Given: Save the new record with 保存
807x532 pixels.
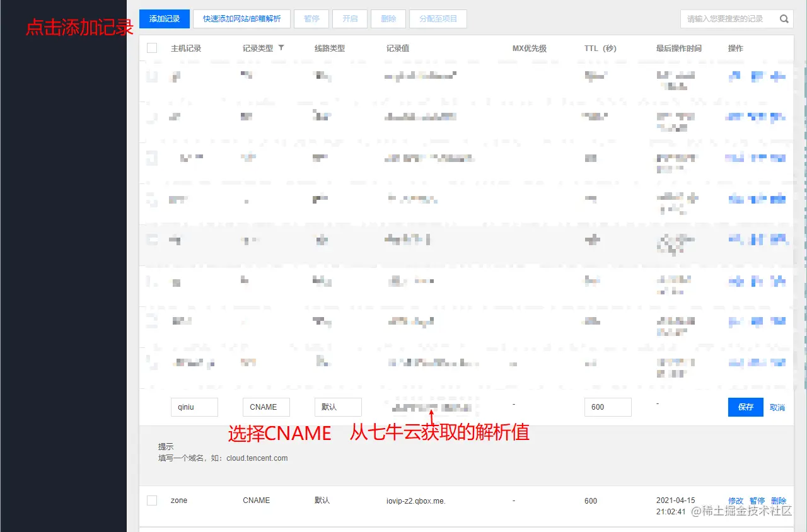Looking at the screenshot, I should [746, 407].
